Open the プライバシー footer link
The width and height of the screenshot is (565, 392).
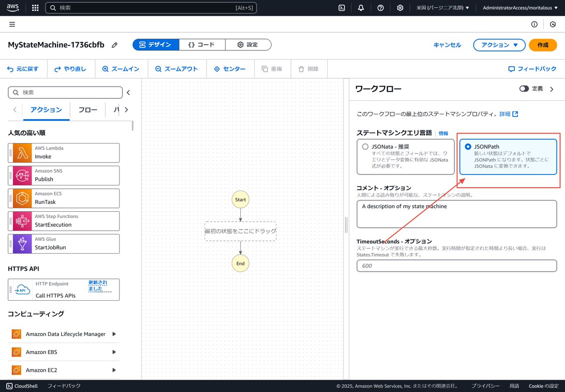tap(485, 386)
